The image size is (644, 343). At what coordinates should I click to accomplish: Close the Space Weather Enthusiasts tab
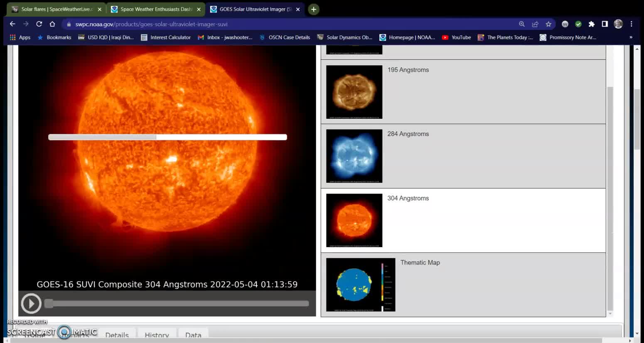click(x=199, y=9)
